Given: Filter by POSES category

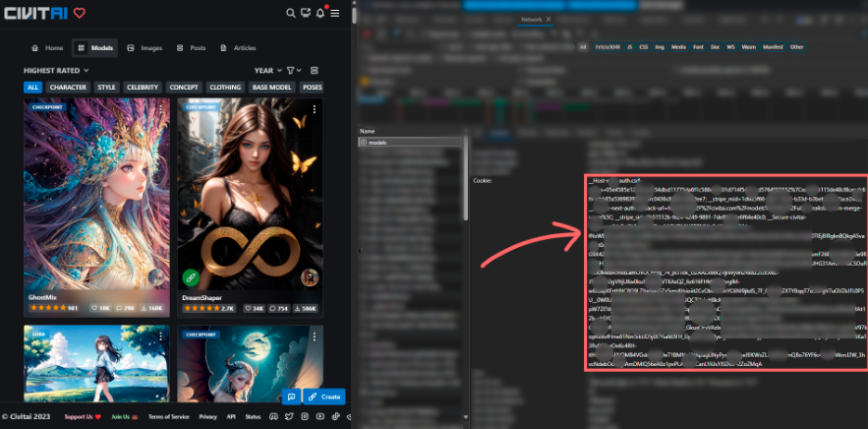Looking at the screenshot, I should 312,87.
